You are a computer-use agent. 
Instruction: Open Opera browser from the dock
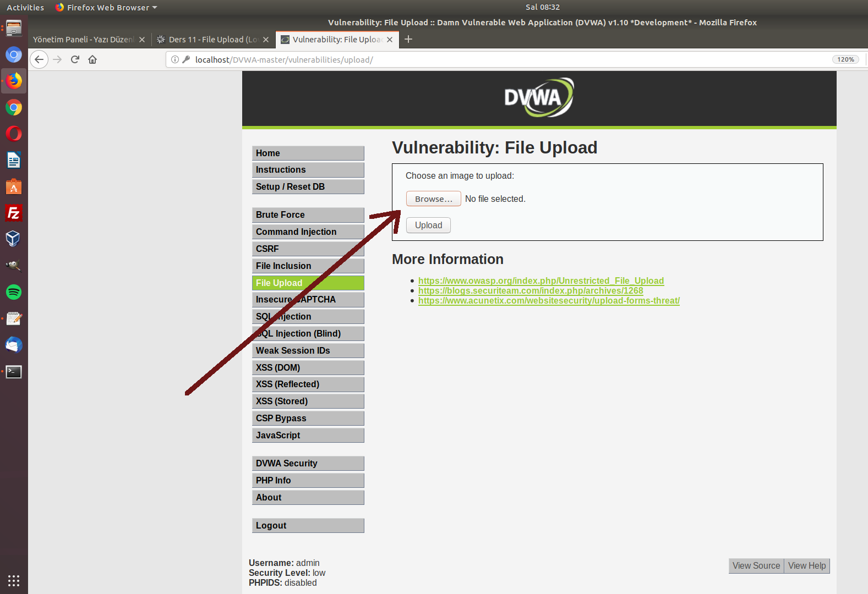point(14,134)
